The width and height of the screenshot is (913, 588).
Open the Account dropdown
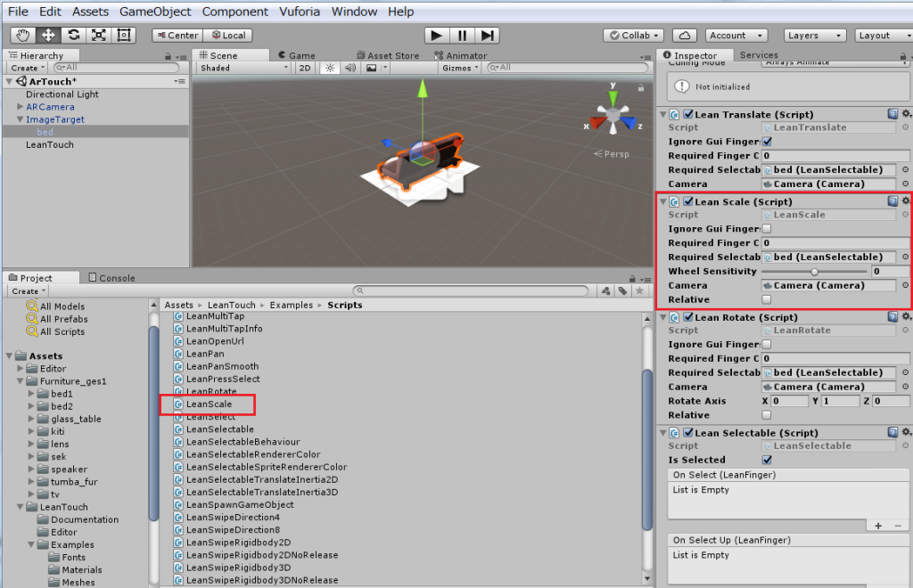(736, 36)
